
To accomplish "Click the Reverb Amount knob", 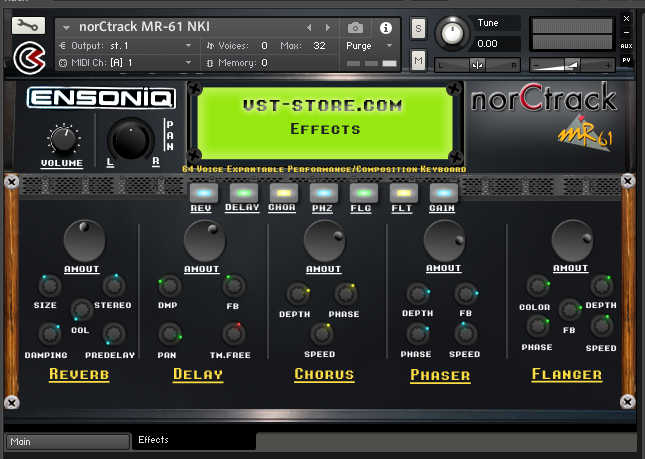I will (84, 241).
